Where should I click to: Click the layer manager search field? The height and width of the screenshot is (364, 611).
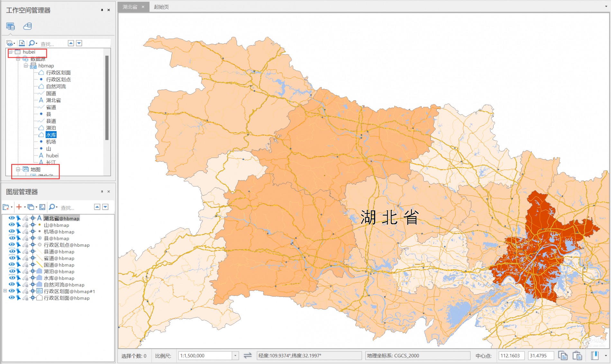(x=76, y=208)
